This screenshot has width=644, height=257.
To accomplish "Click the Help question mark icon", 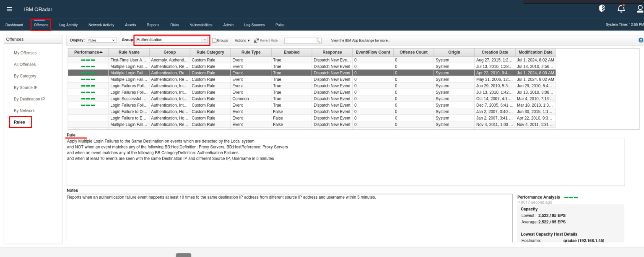I will [641, 40].
